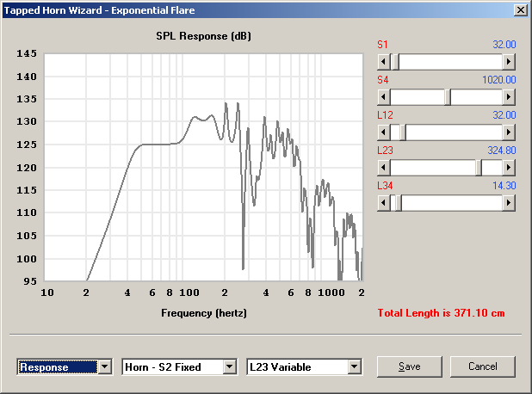This screenshot has width=532, height=394.
Task: Click the L34 slider right arrow
Action: [509, 203]
